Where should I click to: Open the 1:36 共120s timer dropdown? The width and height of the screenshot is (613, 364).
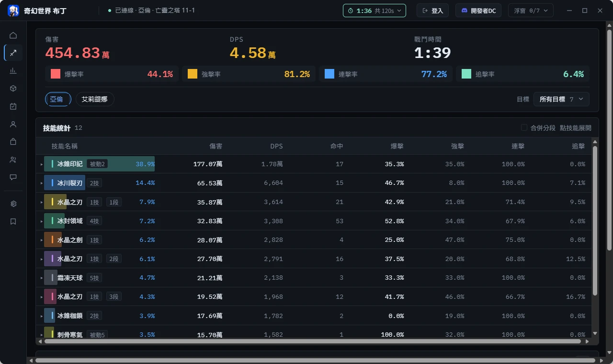[375, 11]
